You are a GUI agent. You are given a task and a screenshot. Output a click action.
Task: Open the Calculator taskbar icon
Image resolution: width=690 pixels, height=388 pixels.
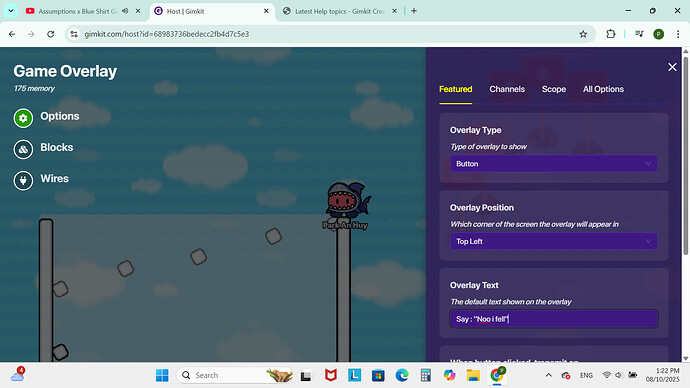click(426, 375)
